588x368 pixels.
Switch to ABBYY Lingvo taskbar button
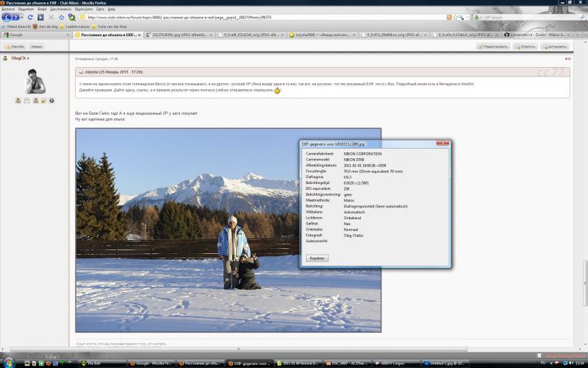(395, 364)
